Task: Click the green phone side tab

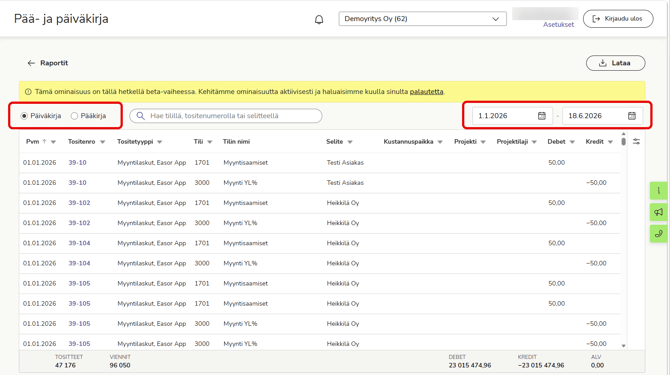Action: tap(658, 234)
